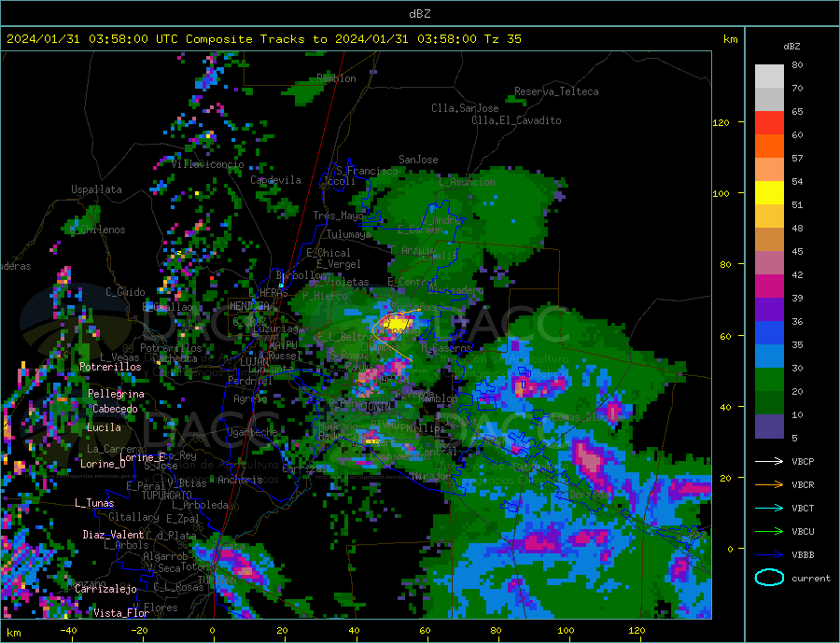Click the orange VBCR arrow in legend

pyautogui.click(x=769, y=485)
